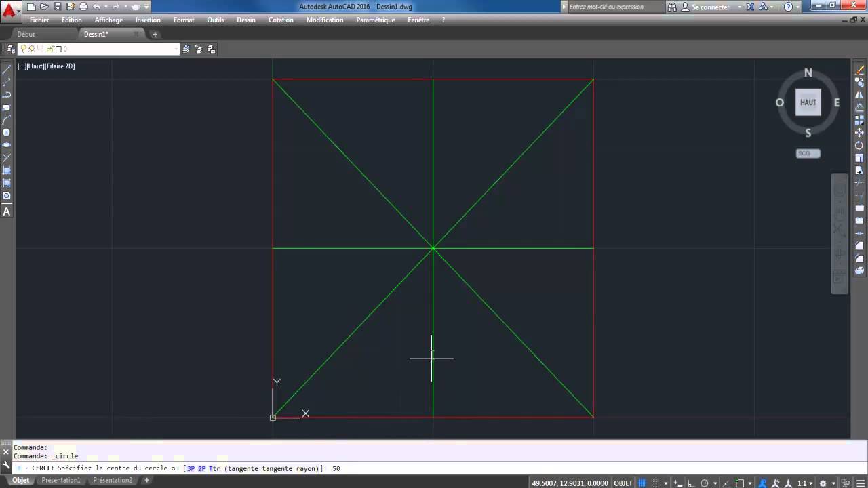Choose the 2P option in command line
868x488 pixels.
201,468
